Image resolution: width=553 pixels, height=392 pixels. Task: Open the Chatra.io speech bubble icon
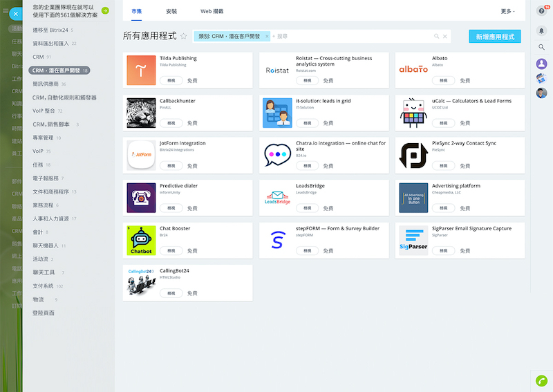pyautogui.click(x=277, y=156)
